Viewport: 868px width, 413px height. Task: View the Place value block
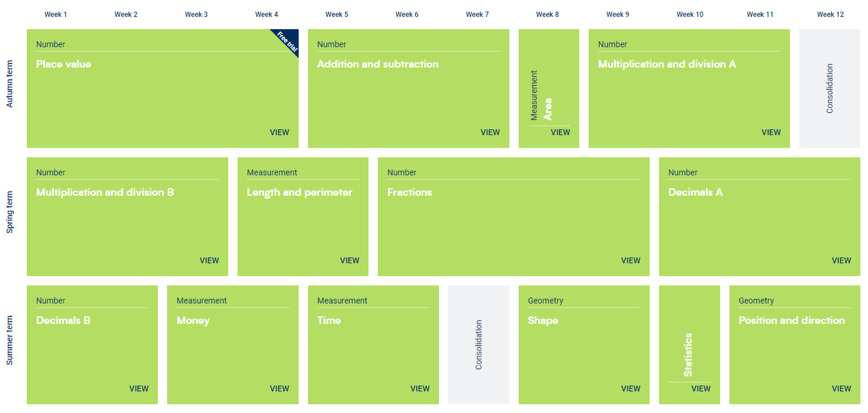[x=279, y=132]
